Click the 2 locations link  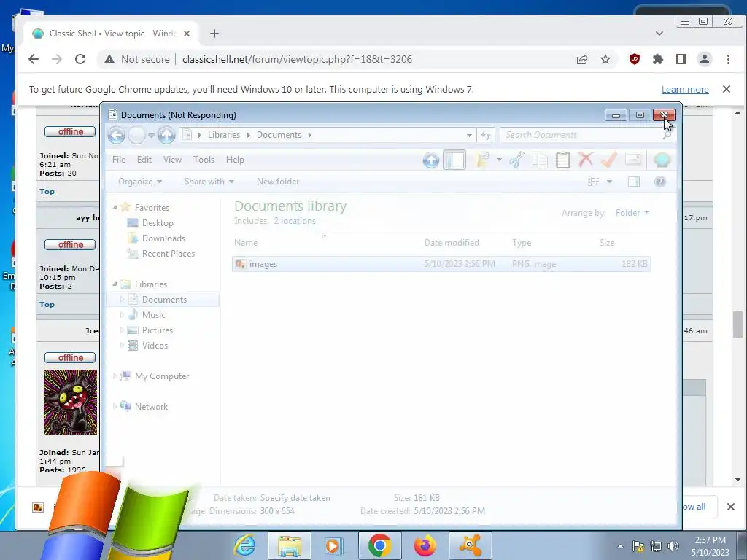[295, 221]
